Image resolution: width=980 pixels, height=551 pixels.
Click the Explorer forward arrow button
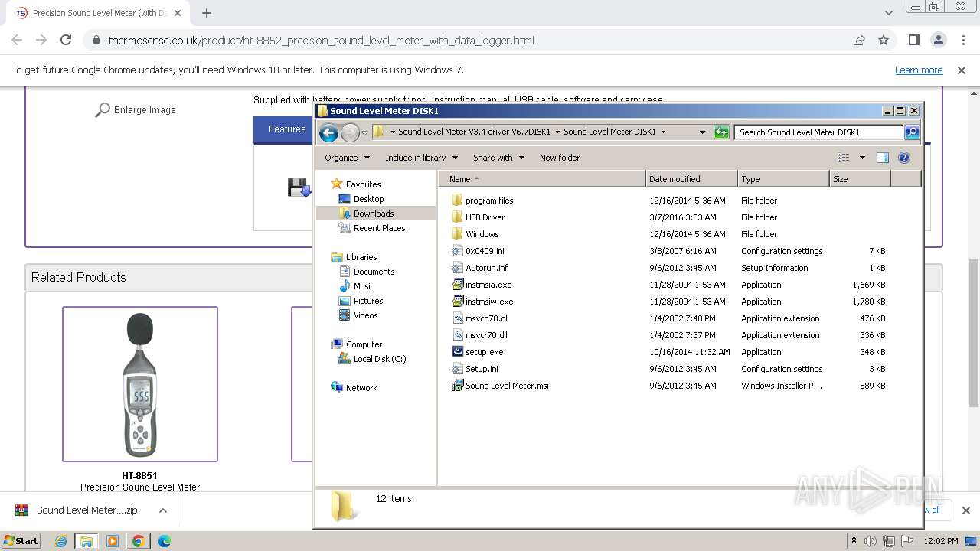350,132
